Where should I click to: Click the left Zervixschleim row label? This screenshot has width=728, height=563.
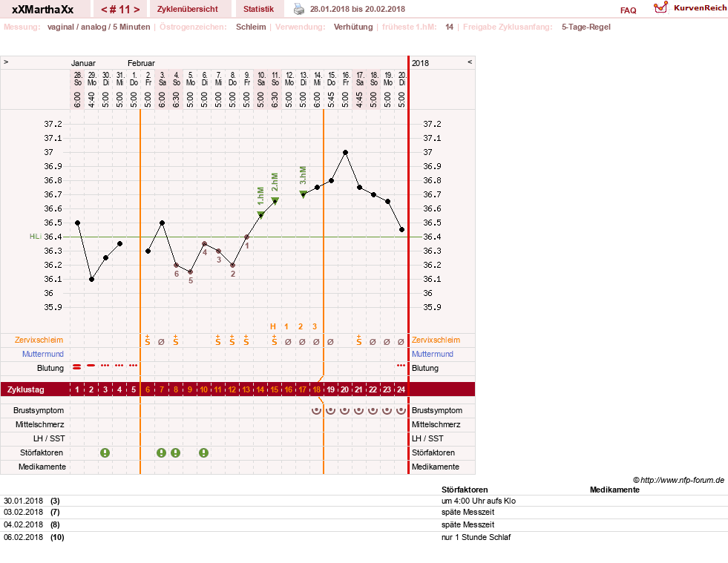click(x=39, y=340)
